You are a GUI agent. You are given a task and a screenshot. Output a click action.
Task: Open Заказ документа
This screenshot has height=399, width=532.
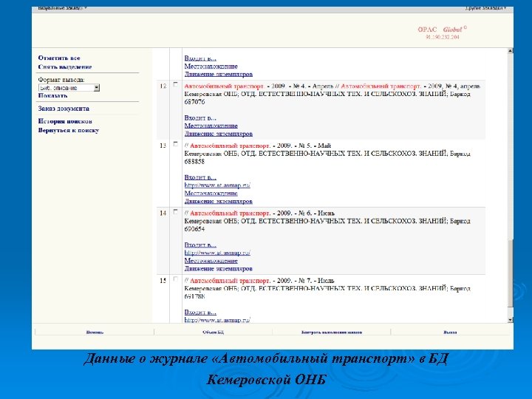click(64, 109)
